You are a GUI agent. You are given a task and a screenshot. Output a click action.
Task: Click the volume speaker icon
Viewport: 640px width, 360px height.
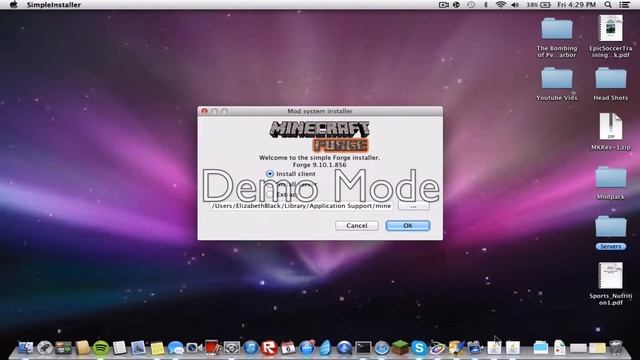[515, 5]
